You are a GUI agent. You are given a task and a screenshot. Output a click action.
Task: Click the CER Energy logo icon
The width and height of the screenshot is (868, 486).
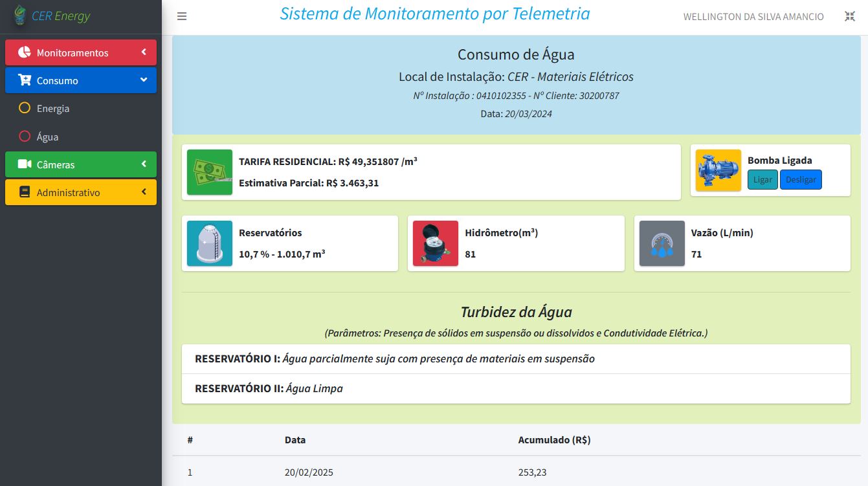point(21,15)
